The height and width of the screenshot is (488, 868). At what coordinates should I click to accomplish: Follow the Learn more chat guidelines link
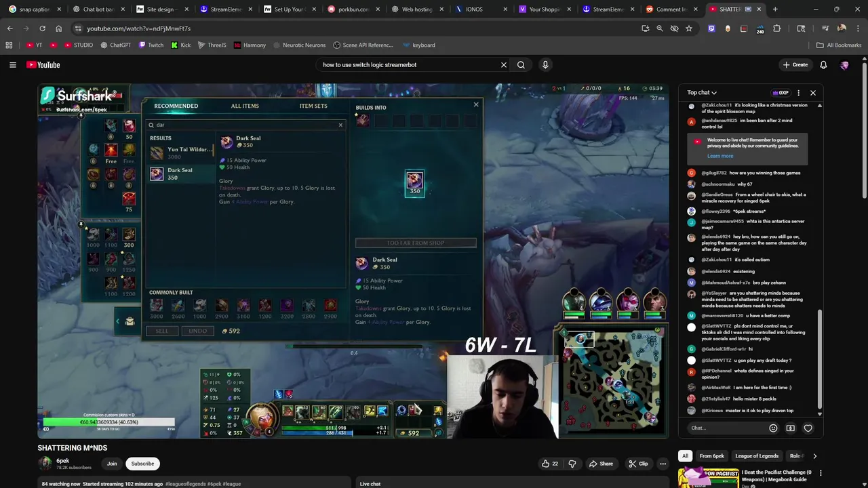[720, 156]
